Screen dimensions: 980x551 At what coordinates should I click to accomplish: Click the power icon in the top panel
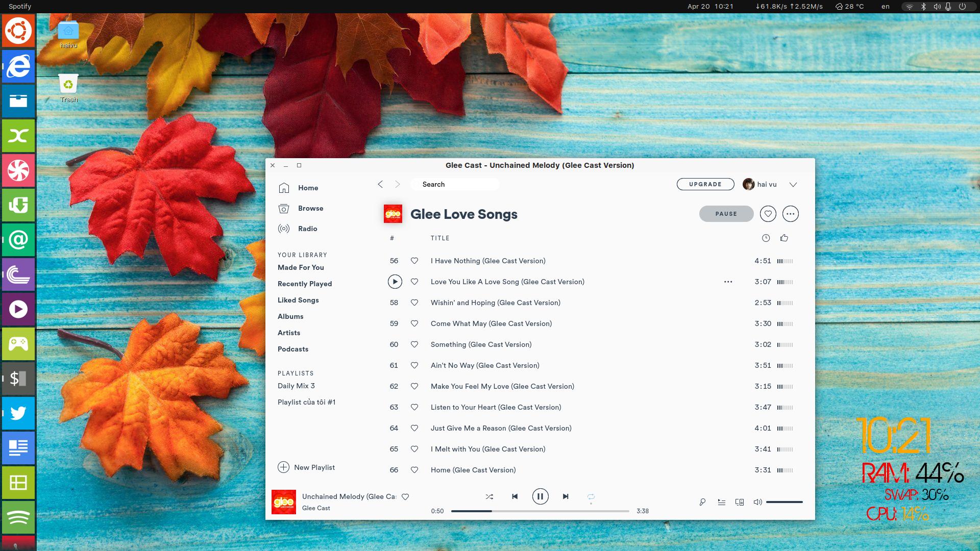point(962,7)
